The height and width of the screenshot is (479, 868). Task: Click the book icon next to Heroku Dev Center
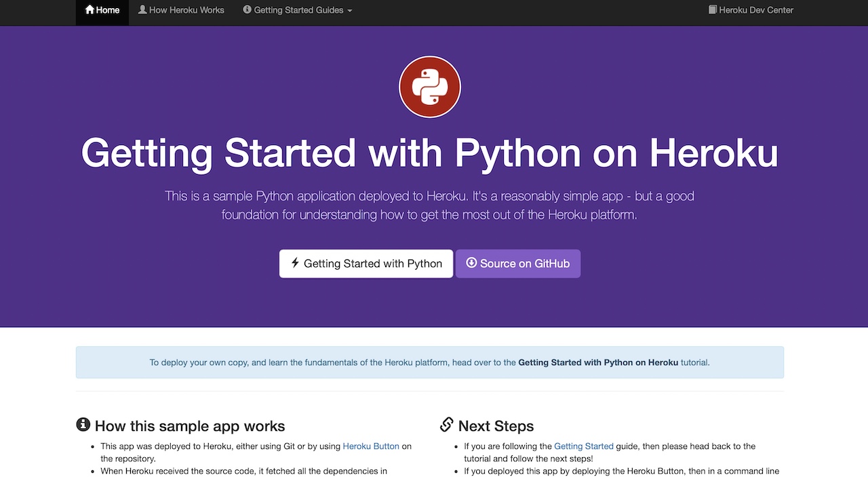click(x=713, y=9)
